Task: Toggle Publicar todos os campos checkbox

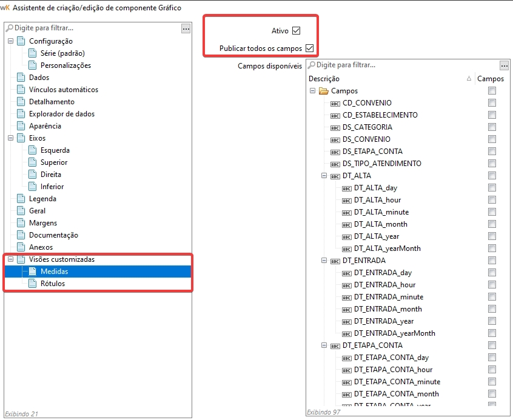Action: click(x=309, y=48)
